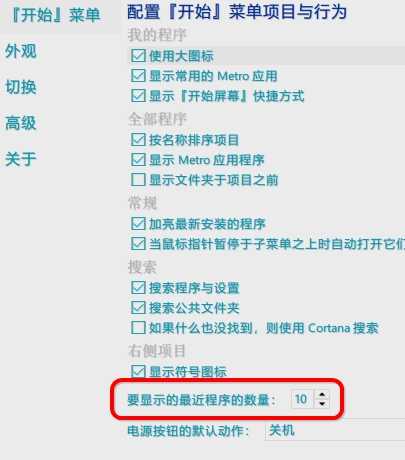The image size is (405, 460).
Task: Open the 『开始』菜单 settings tab
Action: (x=56, y=15)
